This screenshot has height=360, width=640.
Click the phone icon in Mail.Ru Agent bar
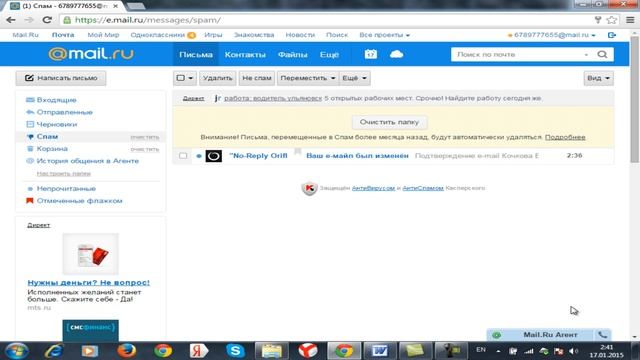tap(602, 335)
